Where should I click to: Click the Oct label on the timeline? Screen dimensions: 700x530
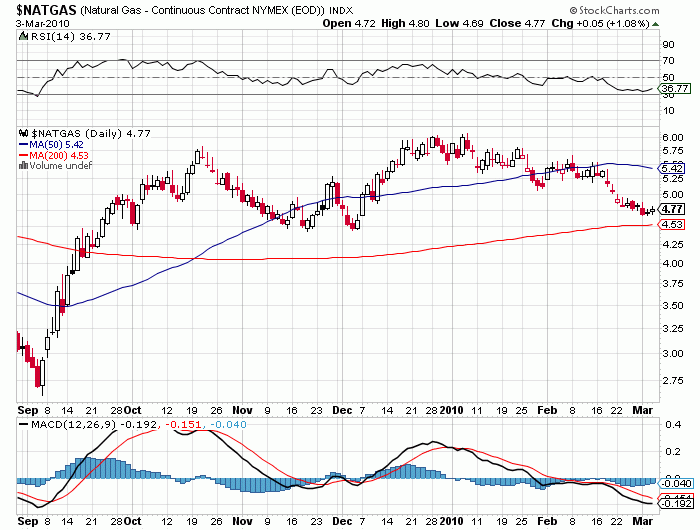pyautogui.click(x=132, y=410)
